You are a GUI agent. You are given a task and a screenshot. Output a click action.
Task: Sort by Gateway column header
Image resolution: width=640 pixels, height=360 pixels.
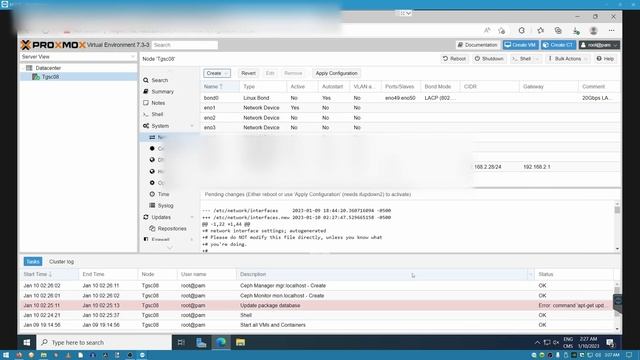pos(549,87)
